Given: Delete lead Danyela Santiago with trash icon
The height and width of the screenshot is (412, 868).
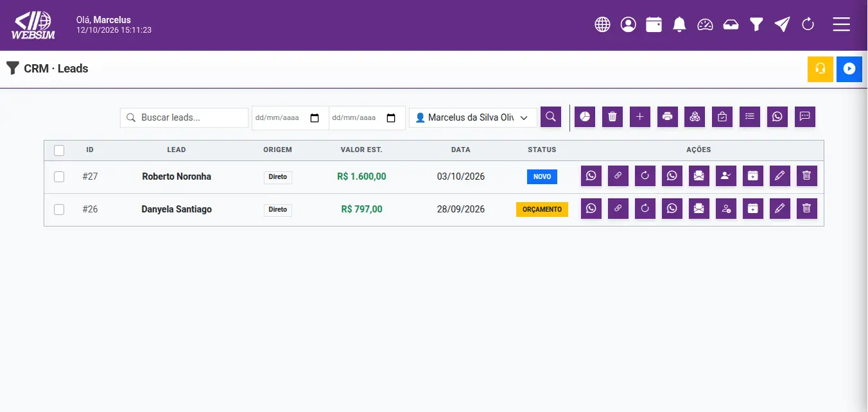Looking at the screenshot, I should (x=807, y=209).
